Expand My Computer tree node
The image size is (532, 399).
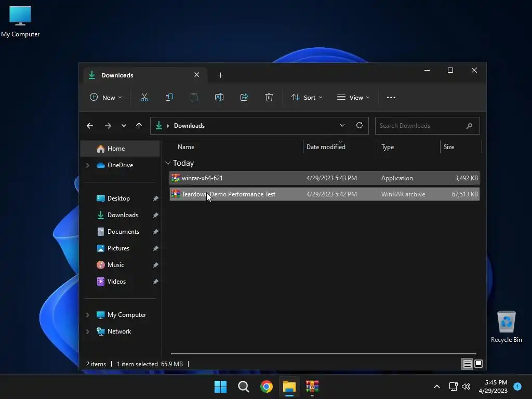[x=87, y=315]
